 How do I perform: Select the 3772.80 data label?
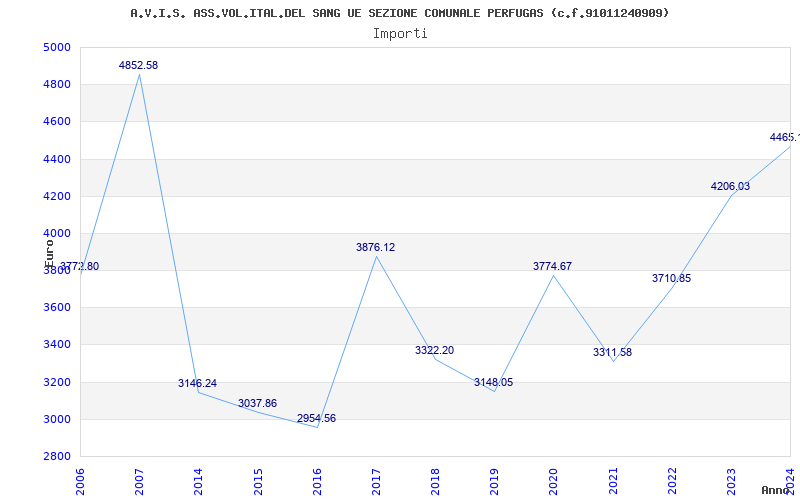(80, 266)
